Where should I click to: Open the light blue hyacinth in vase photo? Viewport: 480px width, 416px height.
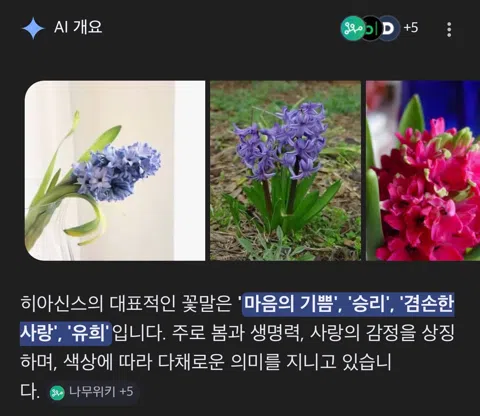115,170
